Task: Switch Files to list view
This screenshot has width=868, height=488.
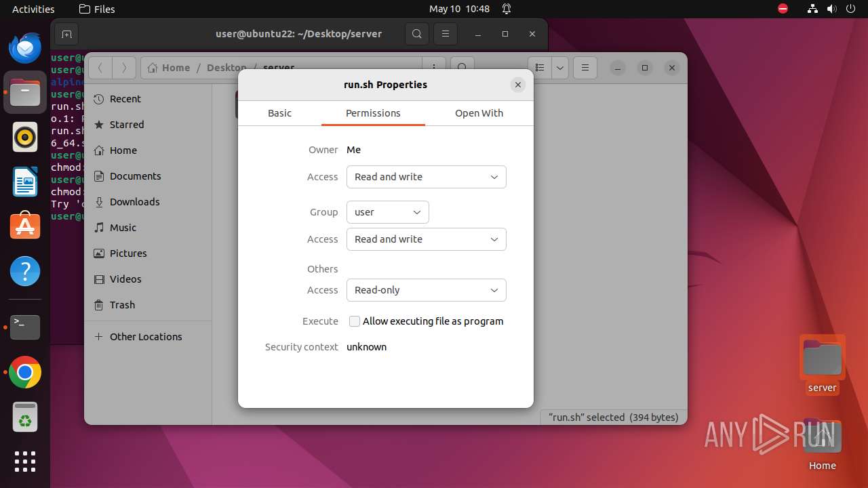Action: (540, 68)
